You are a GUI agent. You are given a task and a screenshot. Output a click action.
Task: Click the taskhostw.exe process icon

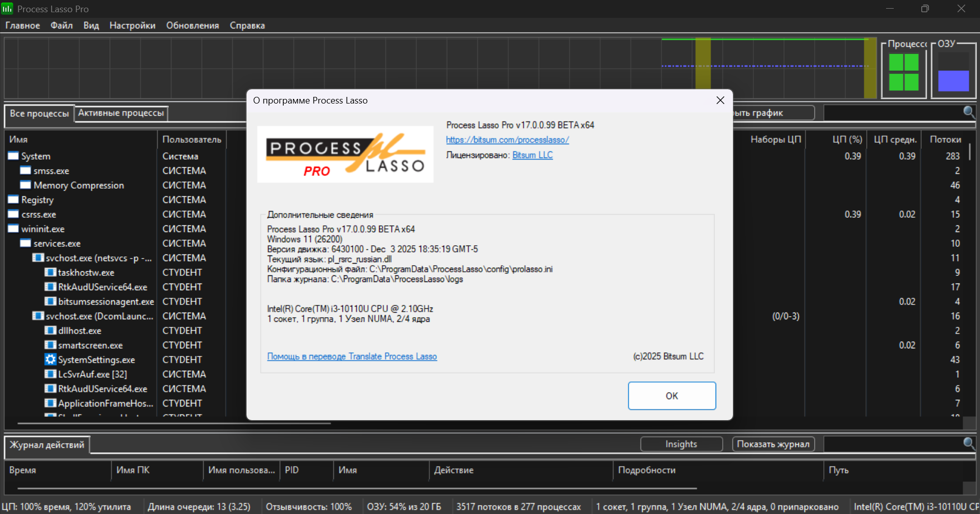coord(50,272)
